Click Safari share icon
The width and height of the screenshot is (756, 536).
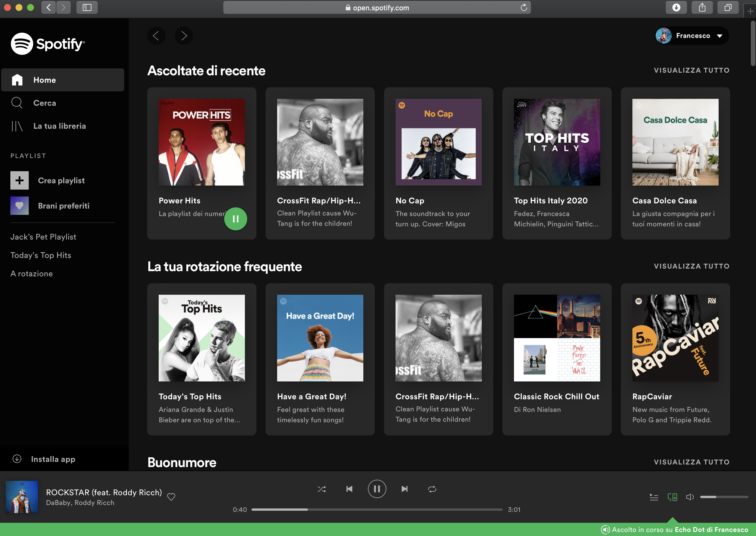[x=702, y=7]
